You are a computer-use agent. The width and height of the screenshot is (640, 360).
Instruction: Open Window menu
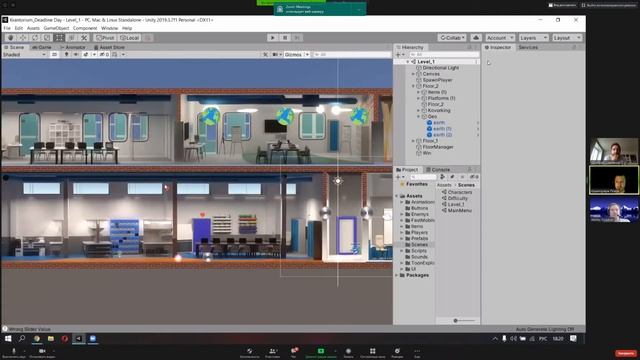tap(109, 29)
